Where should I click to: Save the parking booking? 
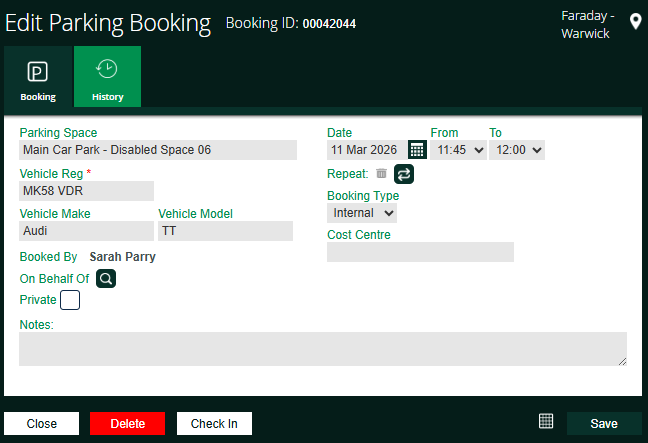[x=604, y=423]
